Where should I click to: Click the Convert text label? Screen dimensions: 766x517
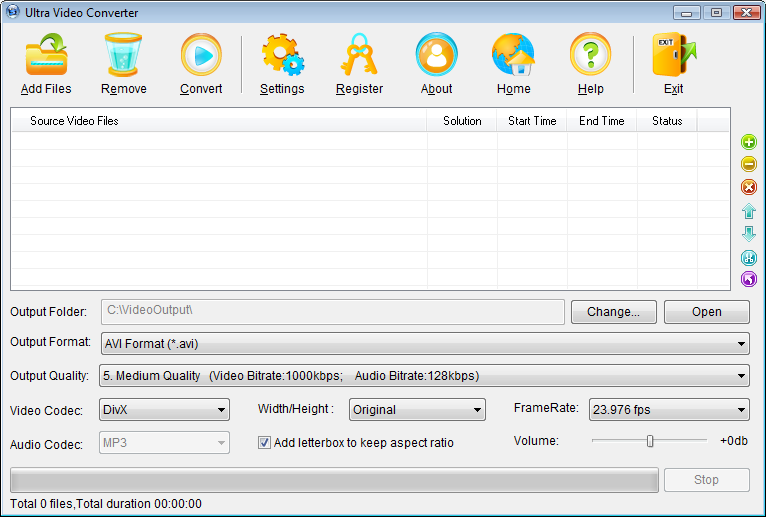coord(201,88)
